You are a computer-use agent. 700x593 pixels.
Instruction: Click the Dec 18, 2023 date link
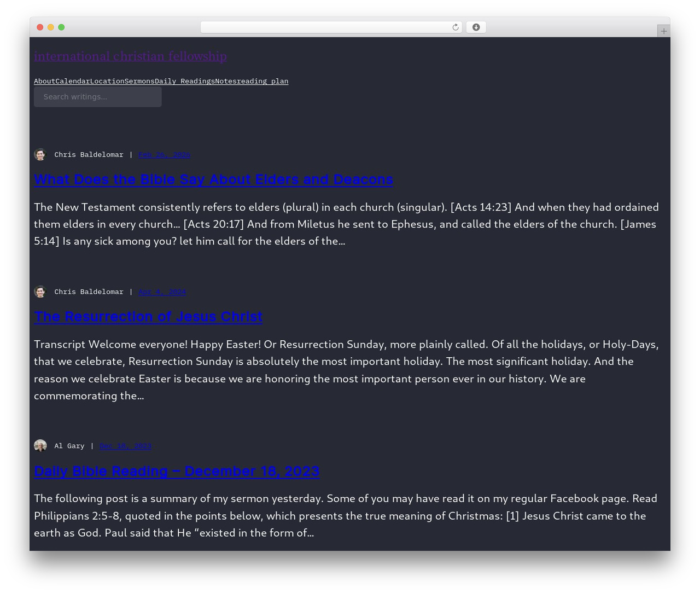[125, 446]
